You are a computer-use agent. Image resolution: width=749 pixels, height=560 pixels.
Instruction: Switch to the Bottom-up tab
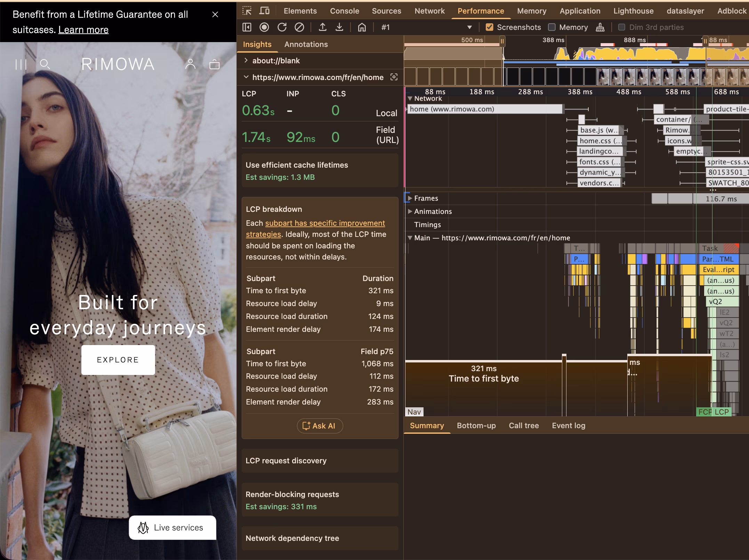[476, 425]
